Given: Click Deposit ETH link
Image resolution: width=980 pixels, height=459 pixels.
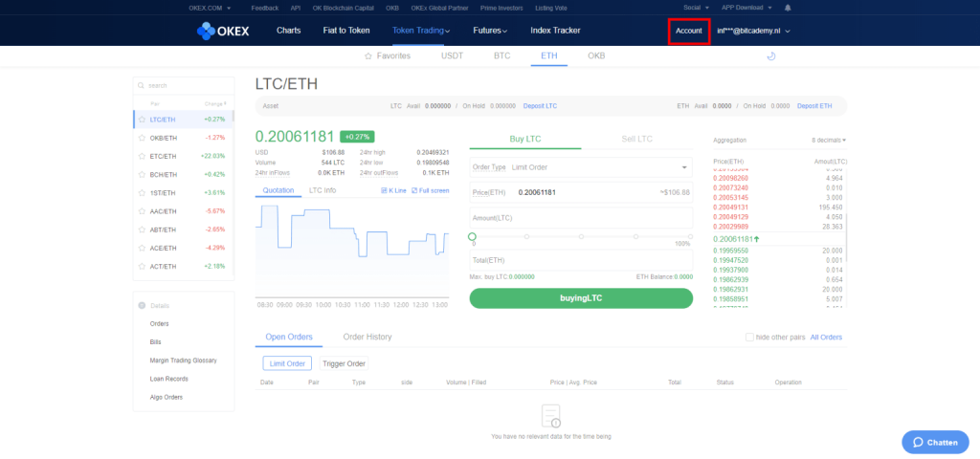Looking at the screenshot, I should pyautogui.click(x=814, y=106).
